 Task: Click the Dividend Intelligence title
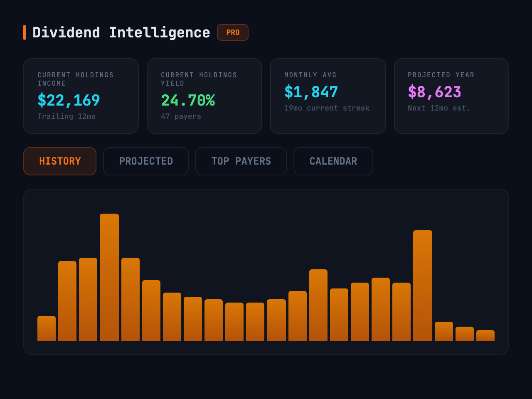[x=122, y=32]
